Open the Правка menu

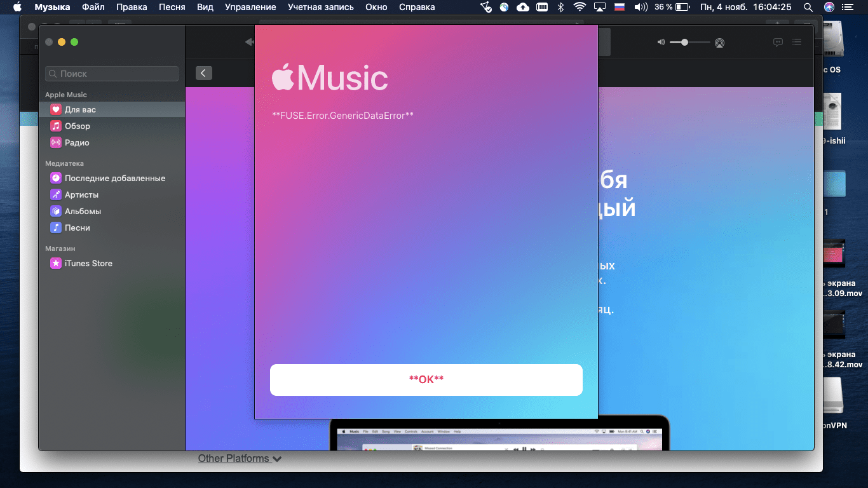[x=132, y=7]
